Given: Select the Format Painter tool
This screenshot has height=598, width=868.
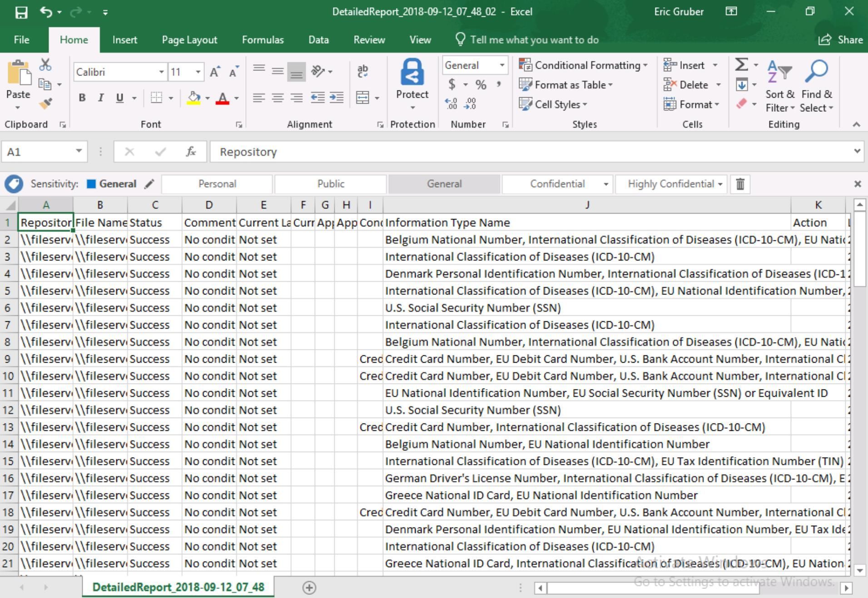Looking at the screenshot, I should pyautogui.click(x=45, y=104).
